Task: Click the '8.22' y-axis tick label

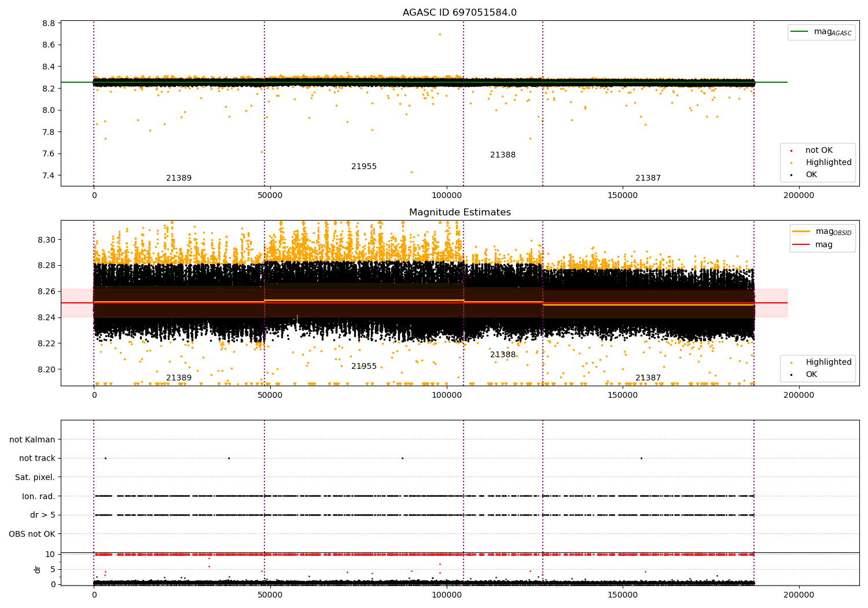Action: point(46,343)
